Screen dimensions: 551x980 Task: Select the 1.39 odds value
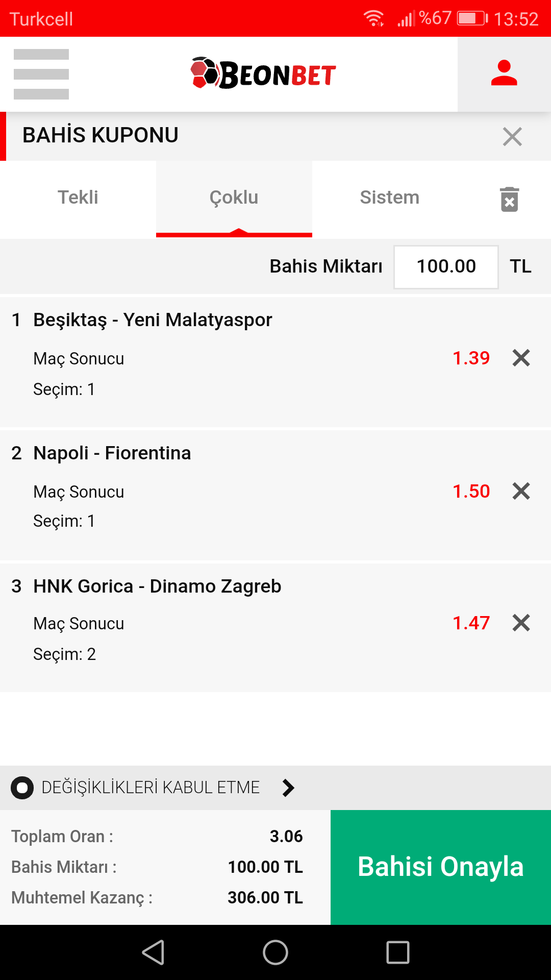pos(471,358)
